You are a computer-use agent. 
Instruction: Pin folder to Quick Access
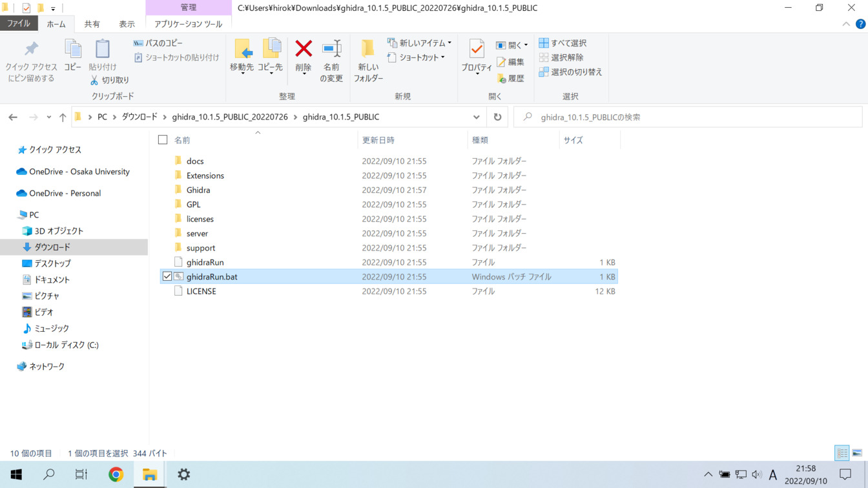coord(31,61)
